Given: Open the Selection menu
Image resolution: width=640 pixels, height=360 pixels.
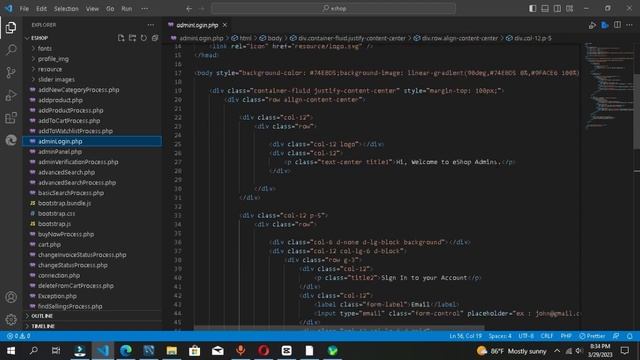Looking at the screenshot, I should coord(66,9).
